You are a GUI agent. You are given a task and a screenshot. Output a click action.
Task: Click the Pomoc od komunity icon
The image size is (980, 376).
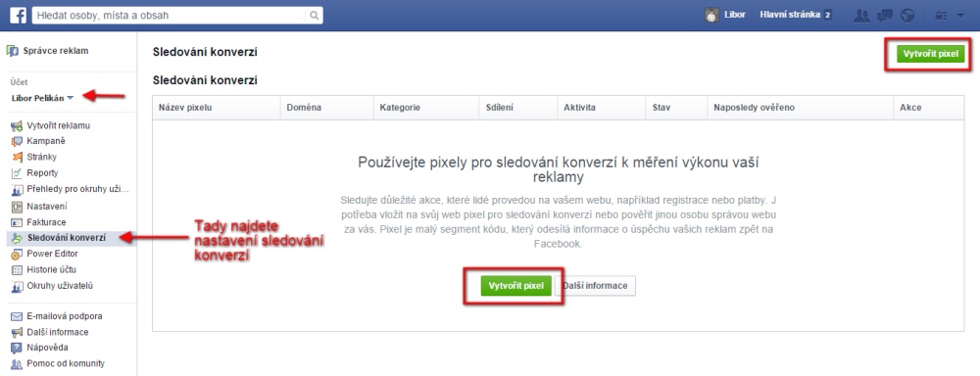17,364
